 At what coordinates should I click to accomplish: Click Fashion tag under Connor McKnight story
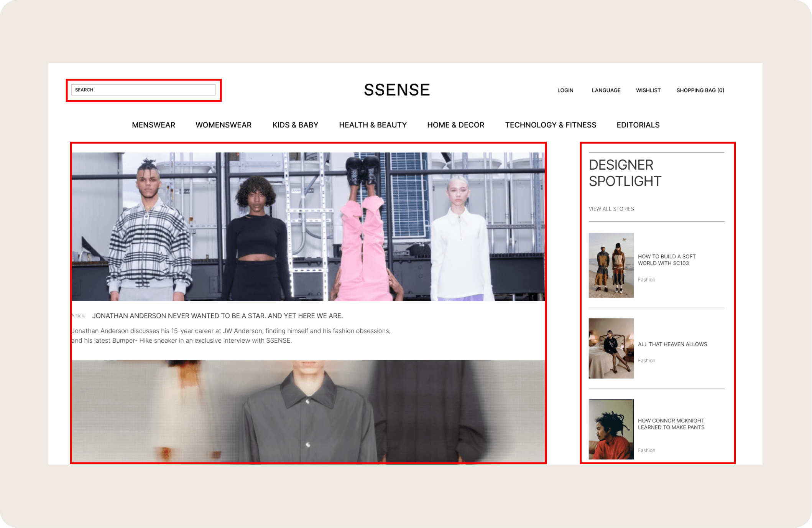(x=646, y=450)
